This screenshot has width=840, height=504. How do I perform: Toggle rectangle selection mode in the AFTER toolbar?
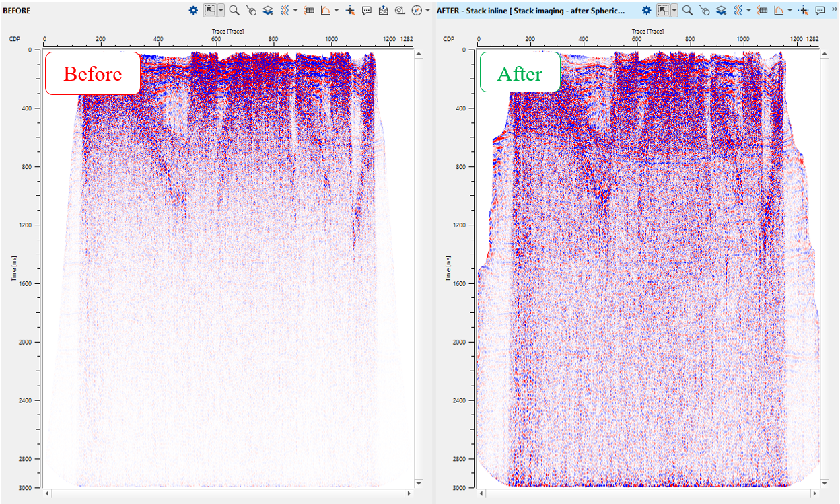click(664, 11)
